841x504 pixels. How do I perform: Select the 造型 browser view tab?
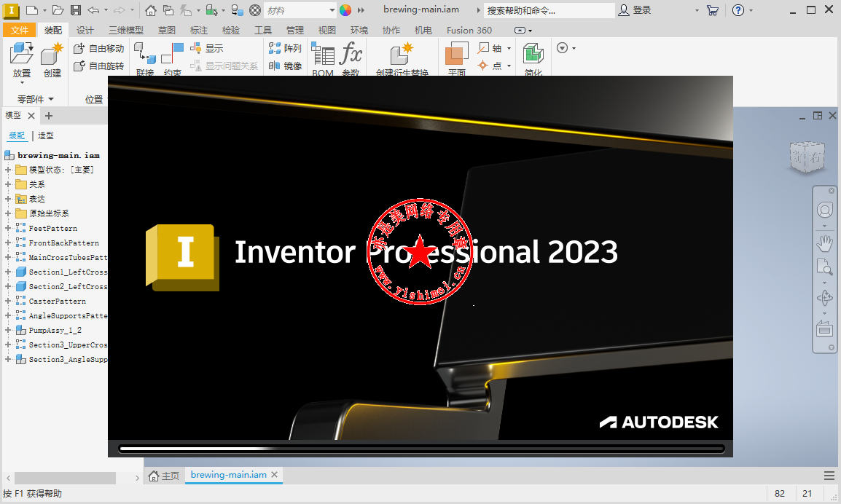46,135
